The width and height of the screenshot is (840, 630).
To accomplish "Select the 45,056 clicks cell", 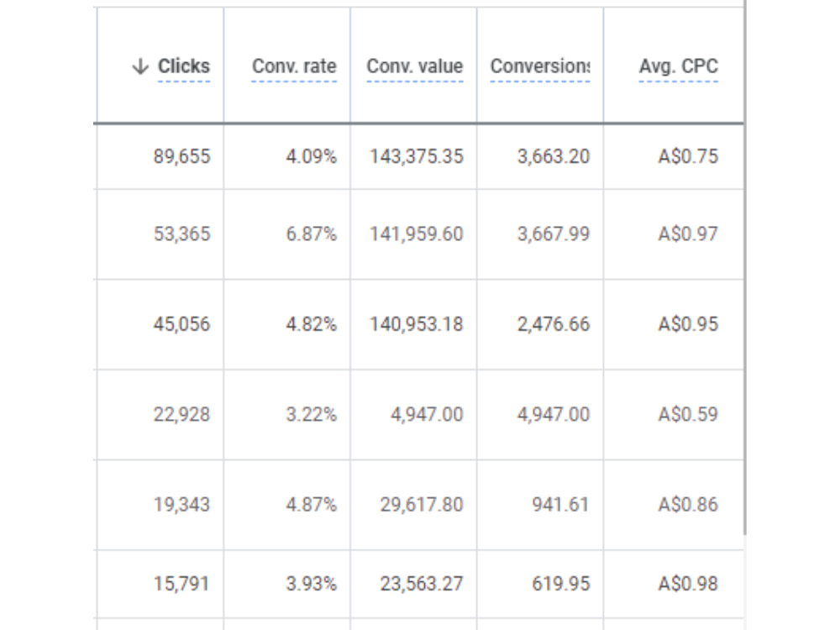I will pos(160,324).
